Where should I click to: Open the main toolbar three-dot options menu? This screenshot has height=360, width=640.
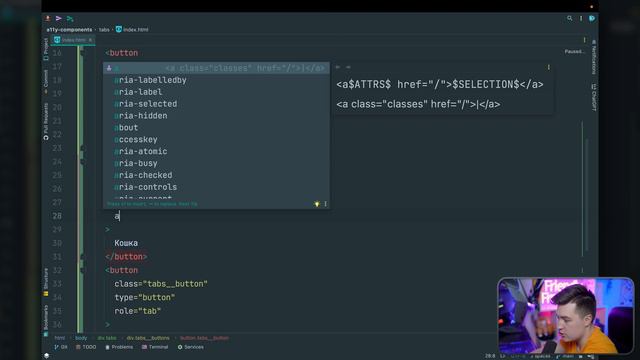[x=581, y=18]
